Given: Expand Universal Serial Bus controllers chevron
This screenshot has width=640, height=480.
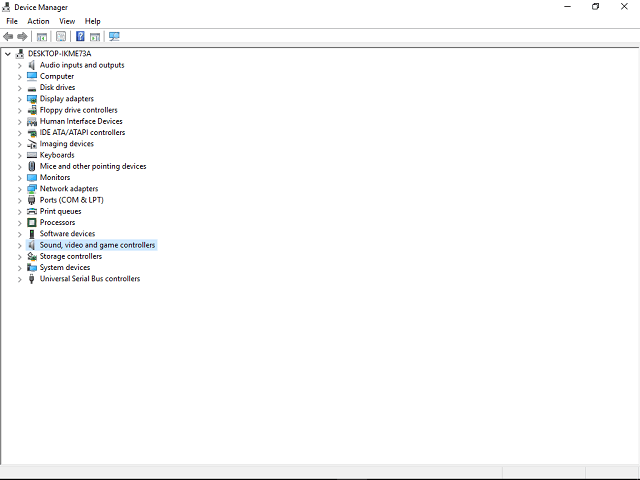Looking at the screenshot, I should click(19, 279).
